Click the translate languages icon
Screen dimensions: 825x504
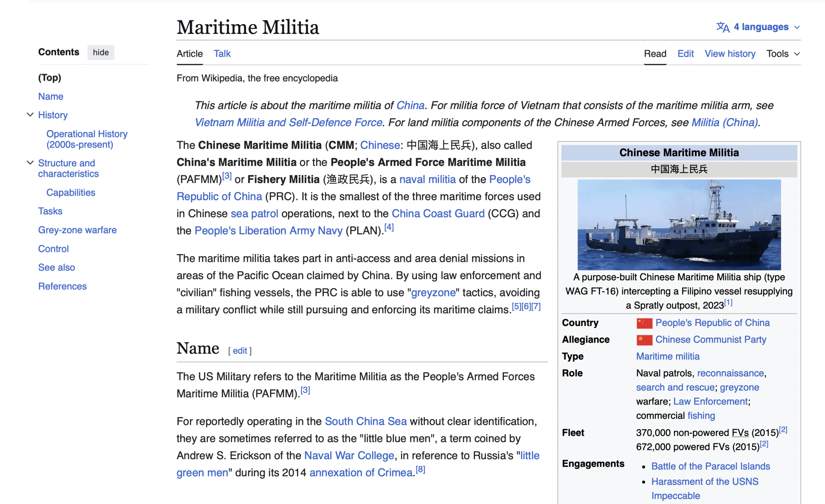pos(723,27)
